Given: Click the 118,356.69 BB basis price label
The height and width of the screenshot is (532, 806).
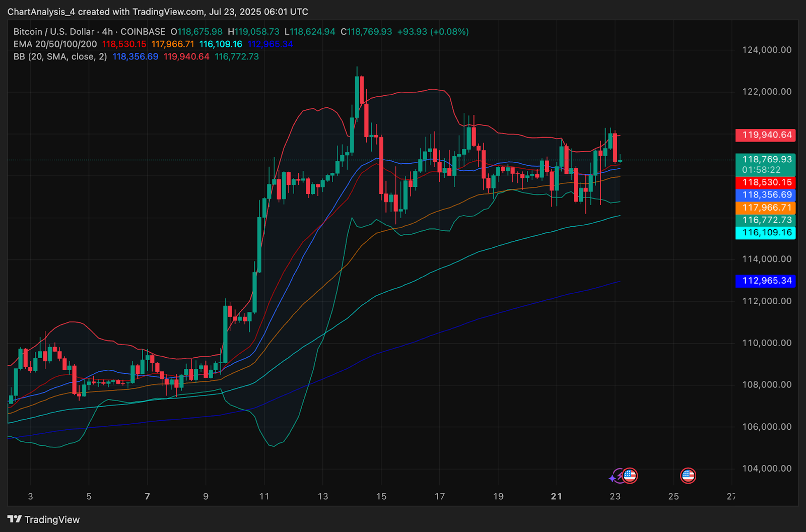Looking at the screenshot, I should point(766,195).
